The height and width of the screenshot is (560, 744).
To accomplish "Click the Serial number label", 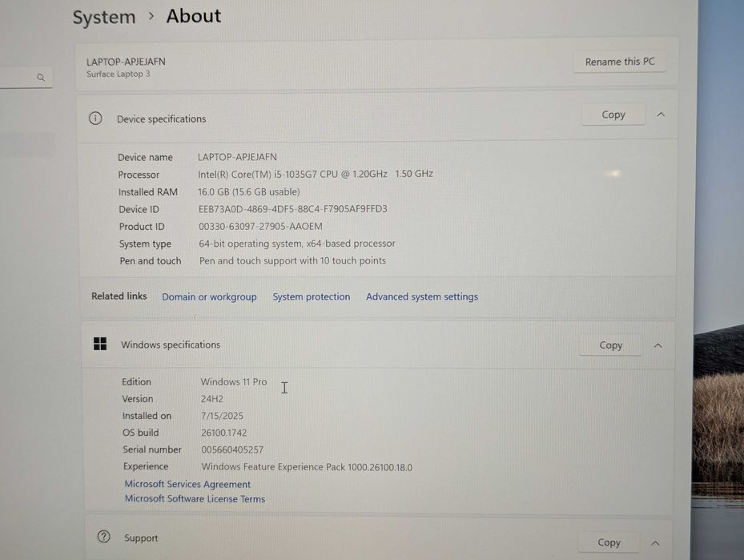I will pyautogui.click(x=152, y=449).
